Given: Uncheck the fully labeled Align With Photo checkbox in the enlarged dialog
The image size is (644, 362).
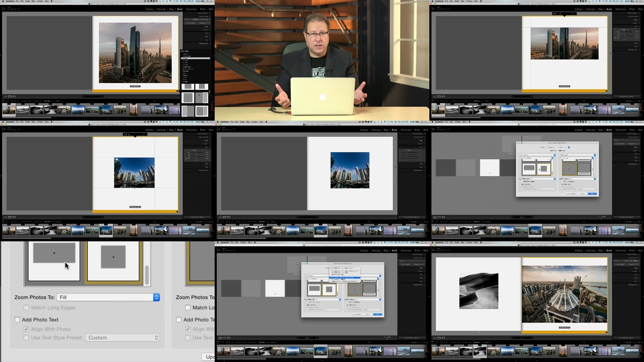Looking at the screenshot, I should click(x=26, y=329).
